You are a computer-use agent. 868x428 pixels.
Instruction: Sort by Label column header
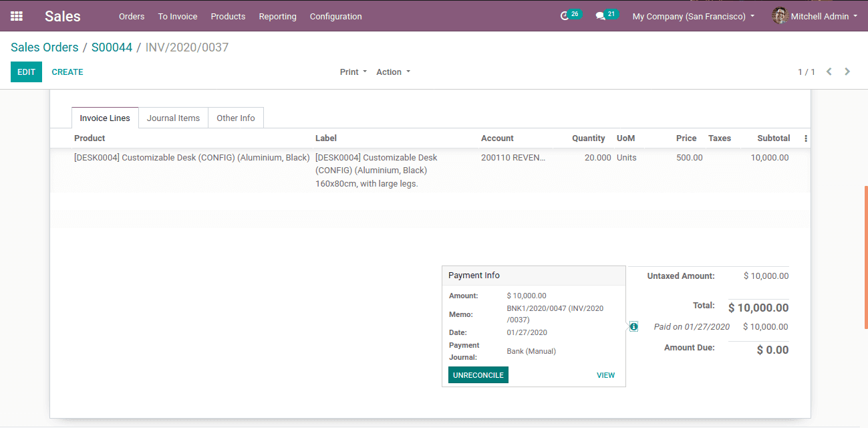(326, 138)
